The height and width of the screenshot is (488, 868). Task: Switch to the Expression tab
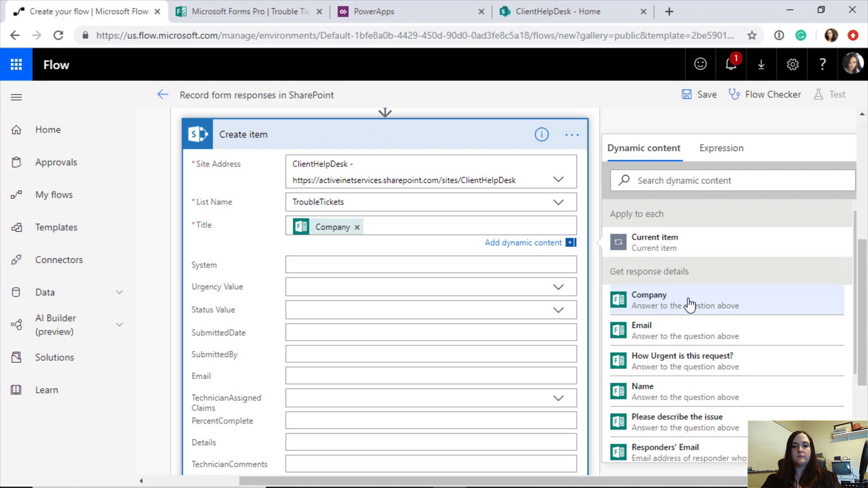(721, 148)
